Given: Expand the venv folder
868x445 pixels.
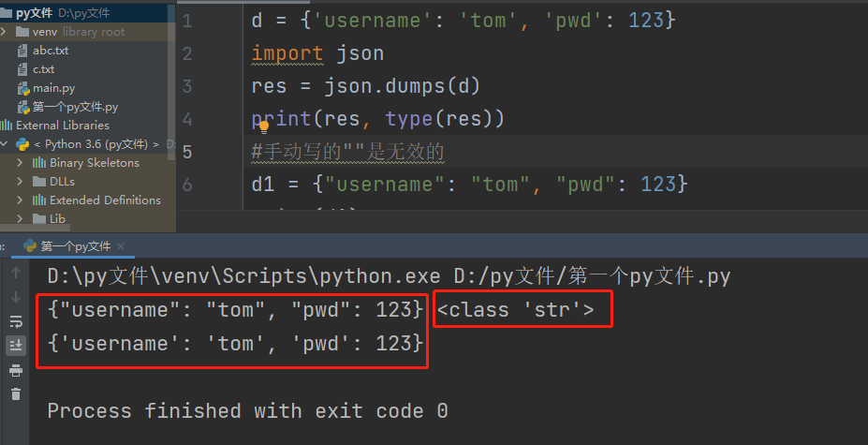Looking at the screenshot, I should click(x=7, y=32).
